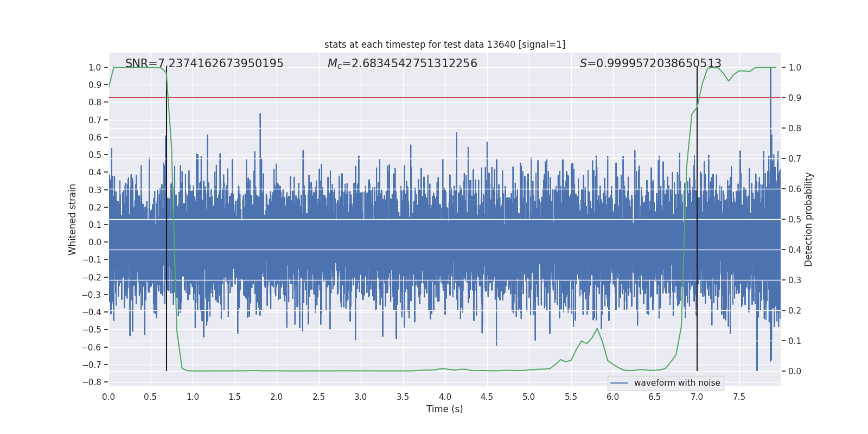Screen dimensions: 868x434
Task: Click the 4.0 tick label on time axis
Action: pyautogui.click(x=445, y=397)
